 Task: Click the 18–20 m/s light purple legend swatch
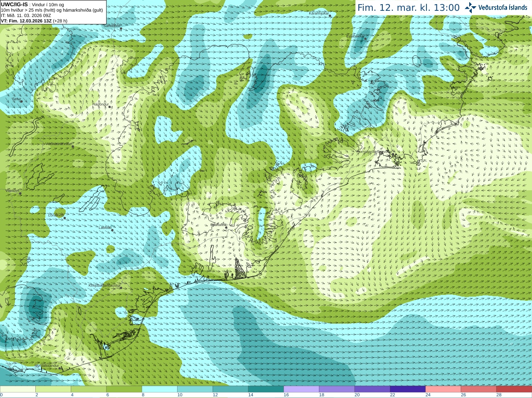point(337,389)
